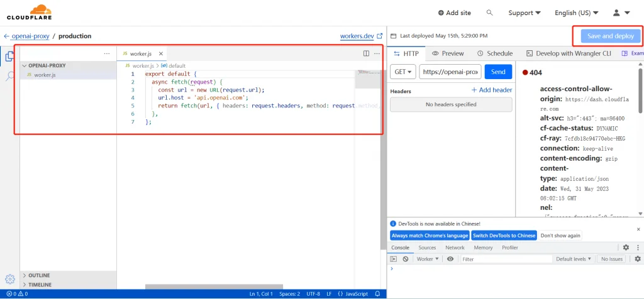Open the GET method dropdown
This screenshot has width=644, height=299.
[x=403, y=72]
